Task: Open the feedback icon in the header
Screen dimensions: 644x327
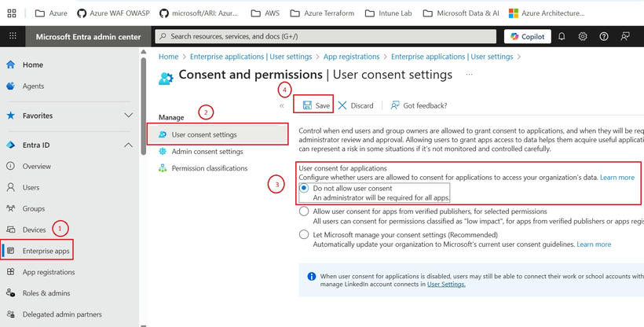Action: point(624,37)
